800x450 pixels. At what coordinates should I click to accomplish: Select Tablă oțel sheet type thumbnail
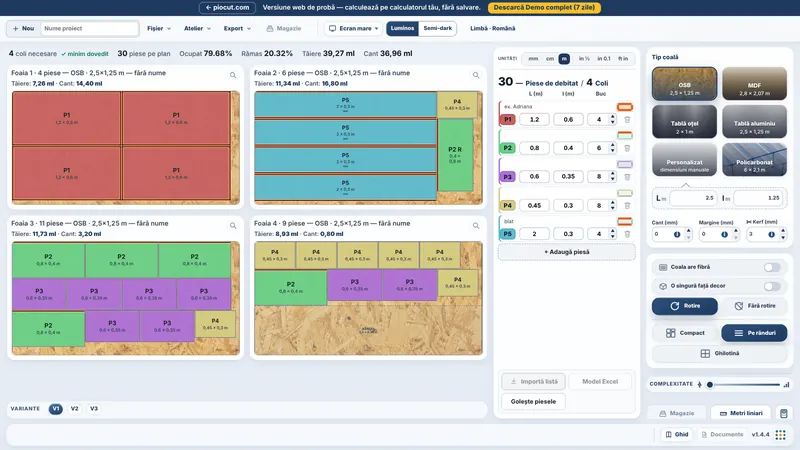684,121
